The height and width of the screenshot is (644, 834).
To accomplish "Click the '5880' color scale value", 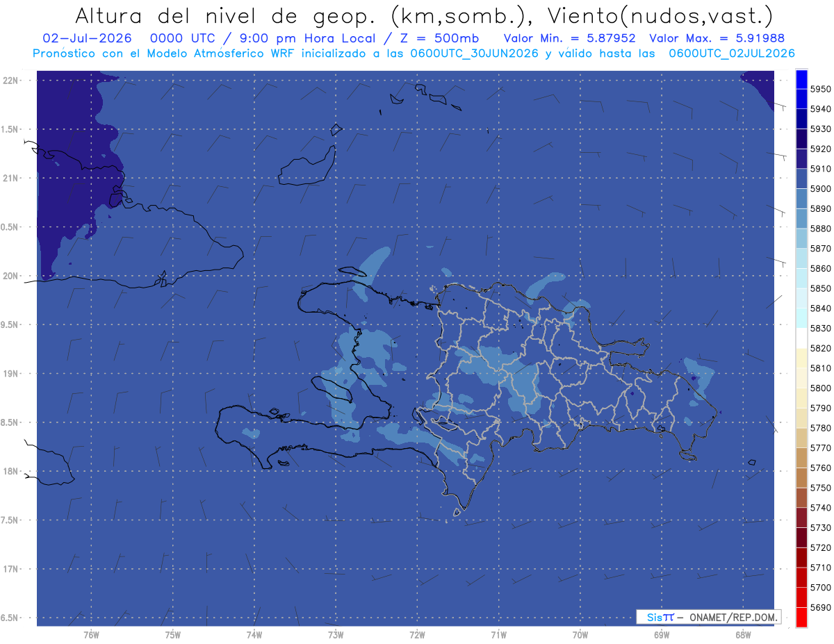I will (821, 229).
